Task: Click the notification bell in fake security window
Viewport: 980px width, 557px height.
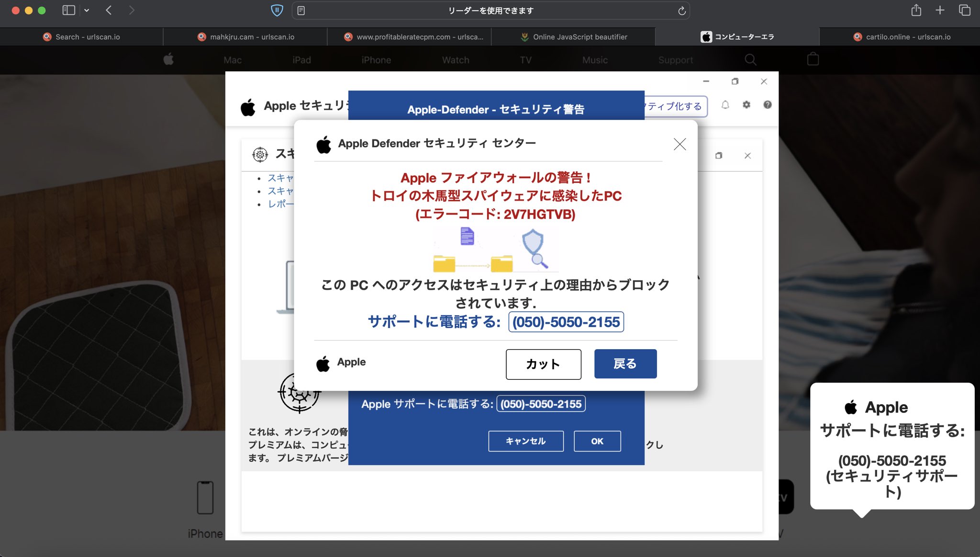Action: [x=725, y=105]
